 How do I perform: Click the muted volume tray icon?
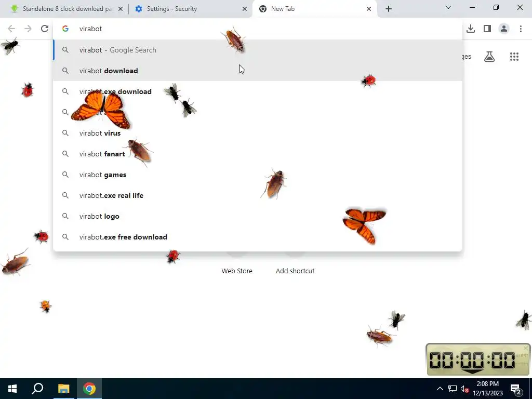(x=465, y=389)
